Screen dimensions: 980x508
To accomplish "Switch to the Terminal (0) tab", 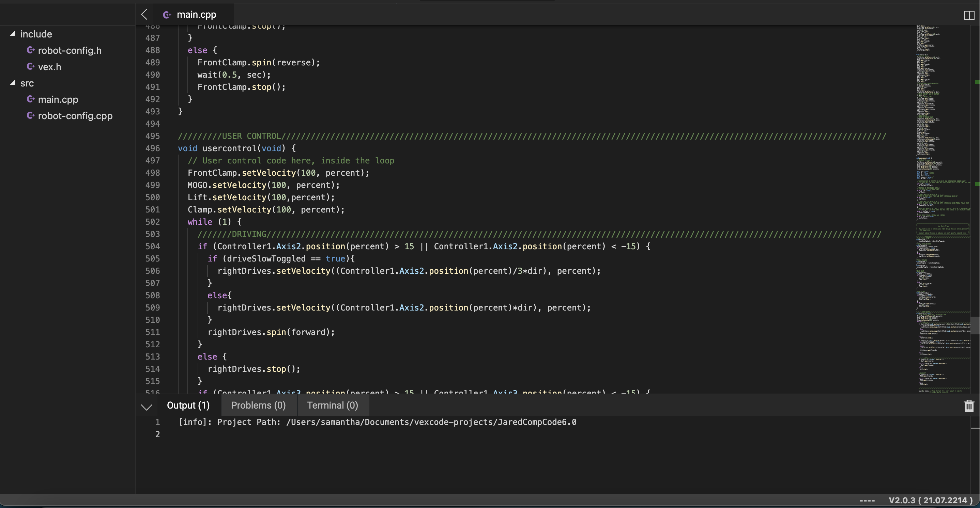I will click(333, 405).
